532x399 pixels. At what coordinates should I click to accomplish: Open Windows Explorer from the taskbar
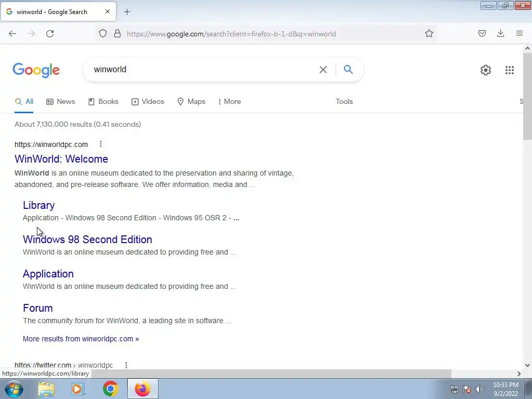tap(46, 389)
